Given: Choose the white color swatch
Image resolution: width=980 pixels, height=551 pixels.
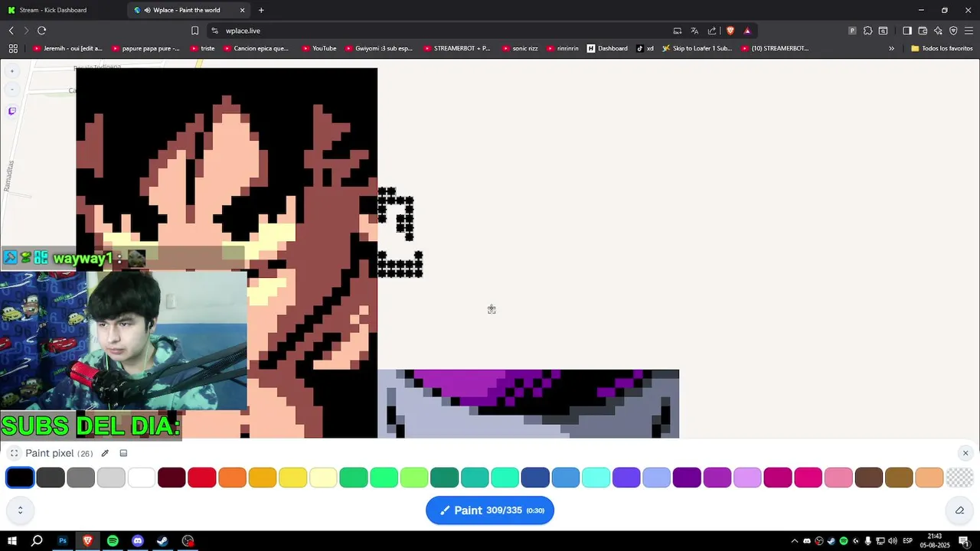Looking at the screenshot, I should coord(142,478).
